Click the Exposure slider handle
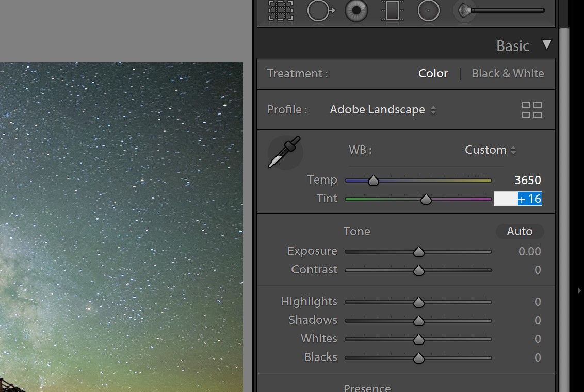The image size is (584, 392). 418,251
